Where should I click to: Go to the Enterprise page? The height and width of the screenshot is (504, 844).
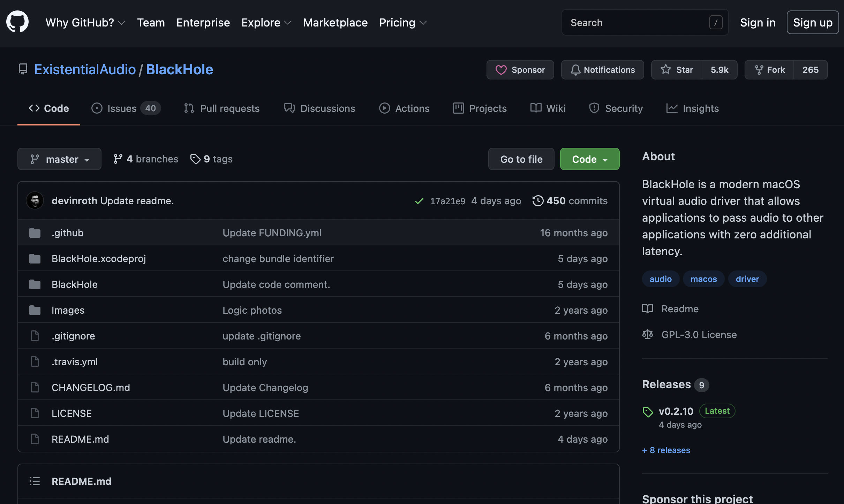pos(203,22)
